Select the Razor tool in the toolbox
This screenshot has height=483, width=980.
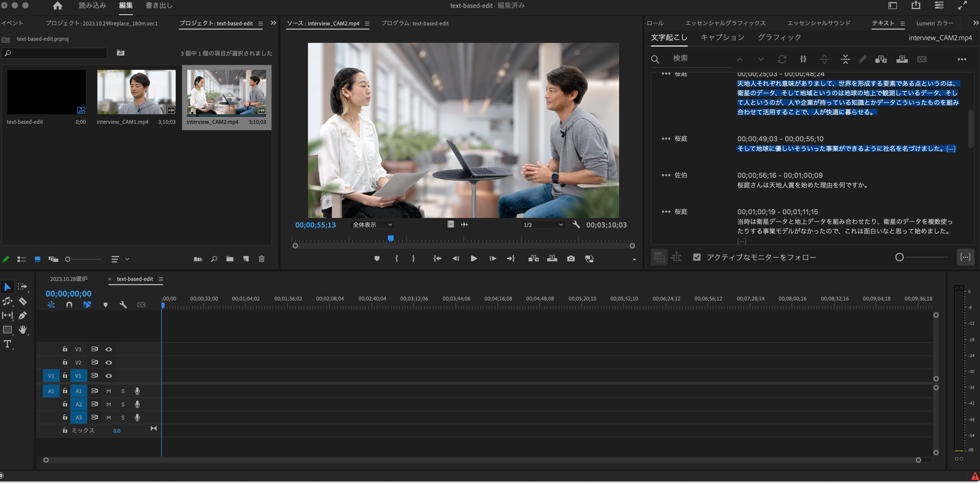[22, 301]
